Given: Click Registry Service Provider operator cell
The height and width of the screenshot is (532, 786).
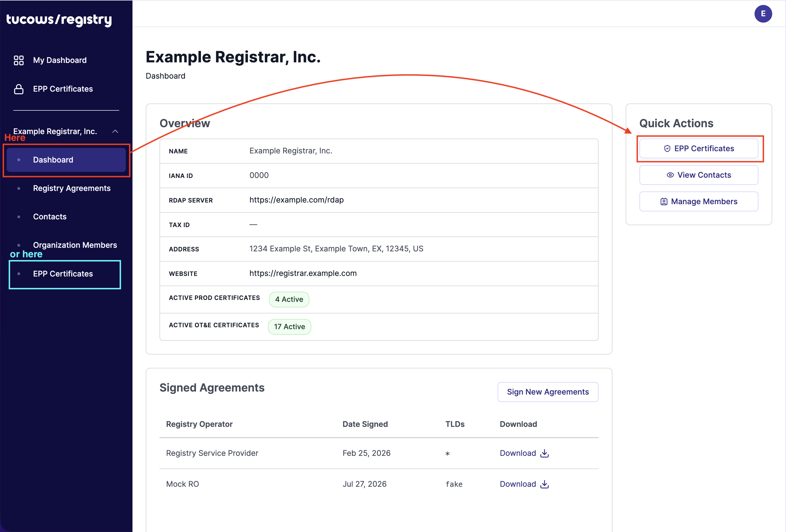Looking at the screenshot, I should [x=212, y=453].
